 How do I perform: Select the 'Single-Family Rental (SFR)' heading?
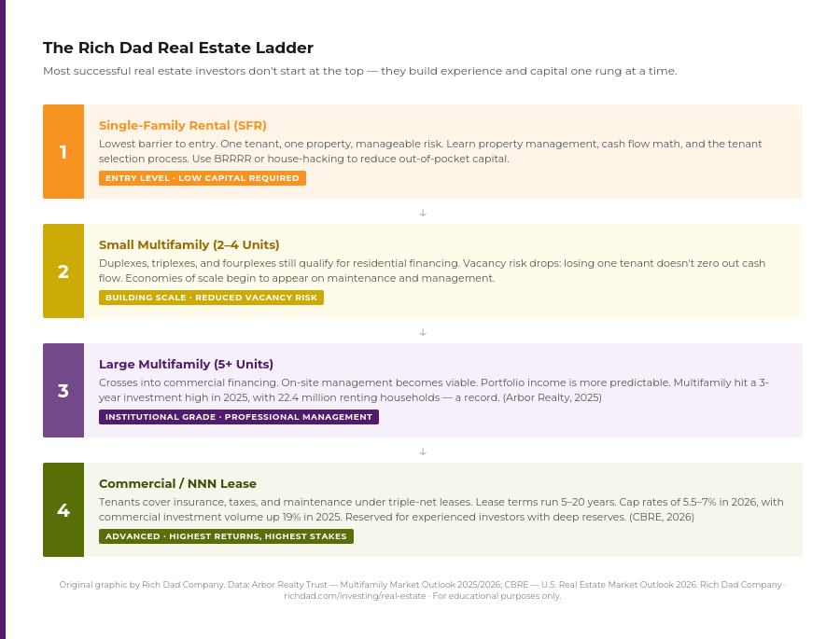click(x=183, y=125)
